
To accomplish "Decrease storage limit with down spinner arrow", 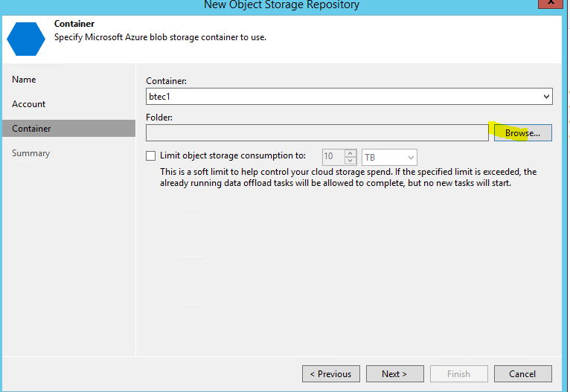I will tap(350, 160).
